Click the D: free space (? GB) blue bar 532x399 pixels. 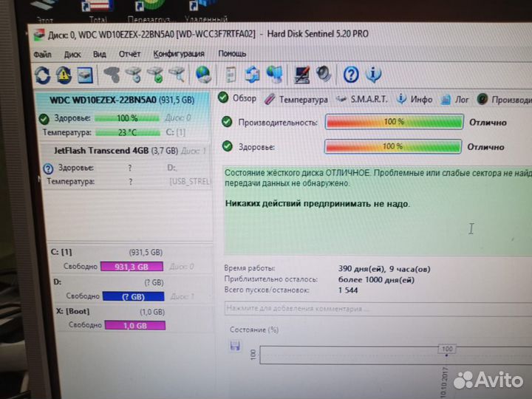pyautogui.click(x=133, y=296)
